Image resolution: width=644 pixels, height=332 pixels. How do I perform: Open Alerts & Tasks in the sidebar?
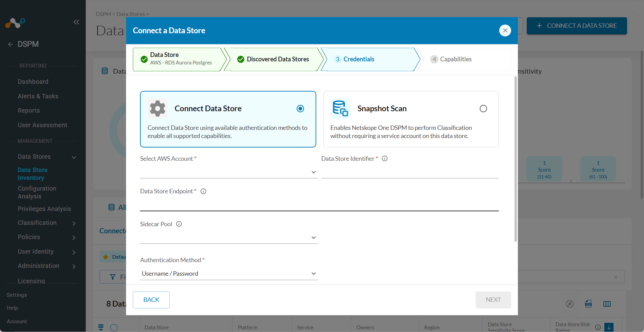click(38, 96)
